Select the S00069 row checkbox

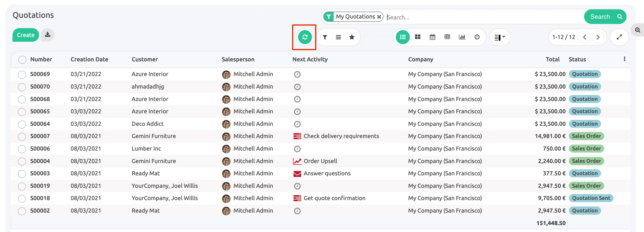tap(22, 74)
